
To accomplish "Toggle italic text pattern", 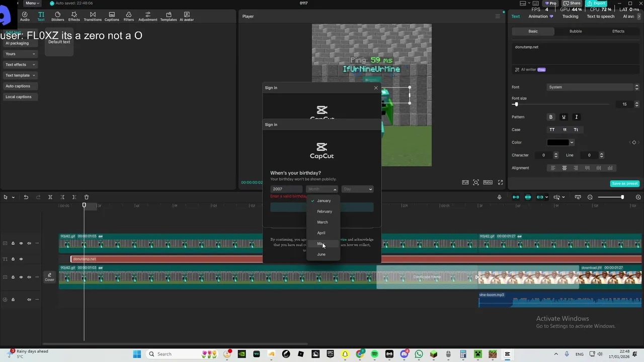I will (x=577, y=117).
